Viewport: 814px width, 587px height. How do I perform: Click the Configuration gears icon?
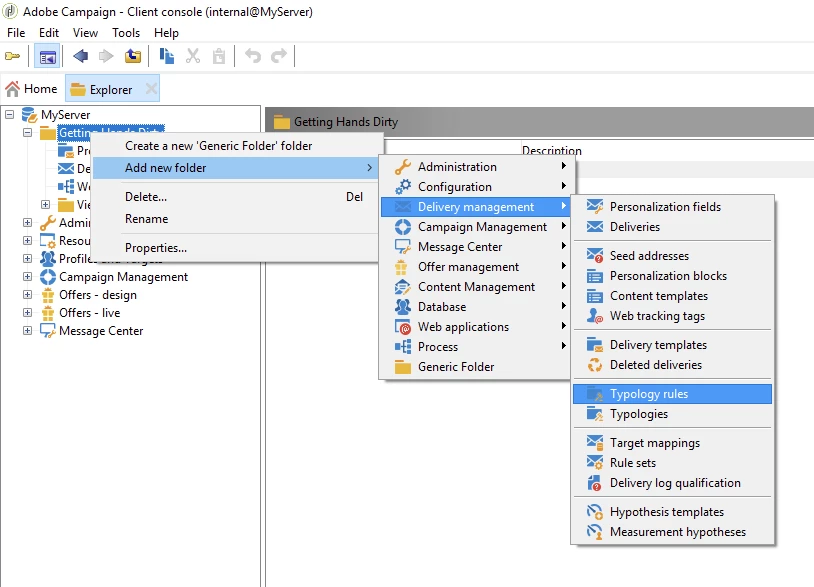click(403, 187)
